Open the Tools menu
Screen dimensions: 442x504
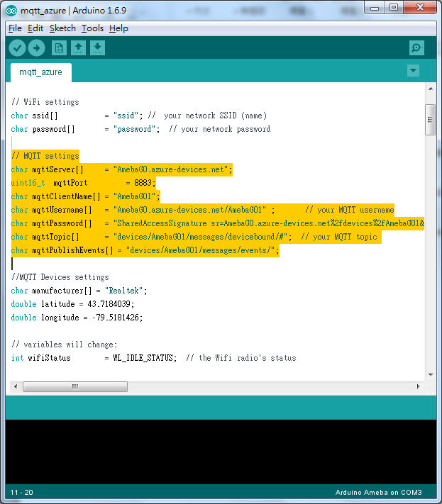pos(92,28)
